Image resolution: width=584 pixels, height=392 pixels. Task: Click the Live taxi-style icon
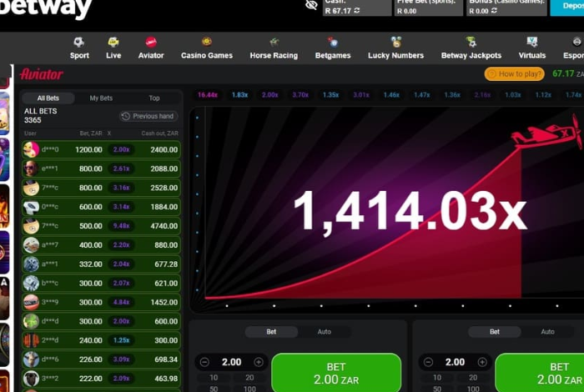(x=113, y=42)
